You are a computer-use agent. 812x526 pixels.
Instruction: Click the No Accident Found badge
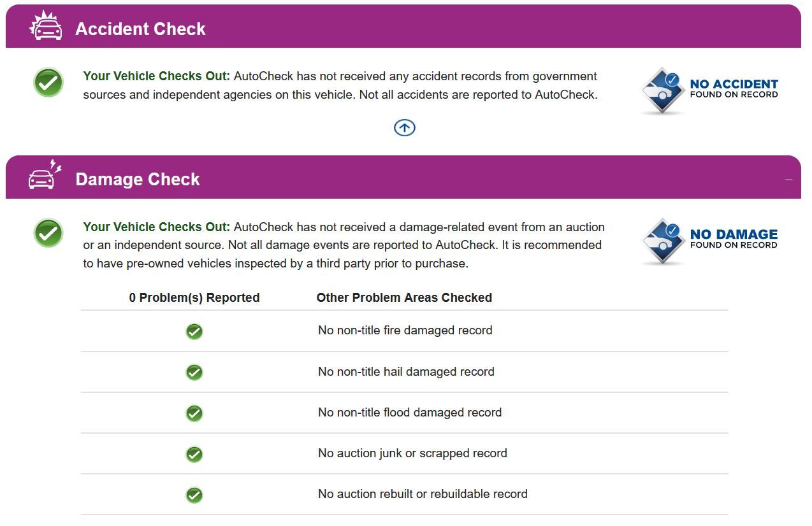pyautogui.click(x=709, y=90)
